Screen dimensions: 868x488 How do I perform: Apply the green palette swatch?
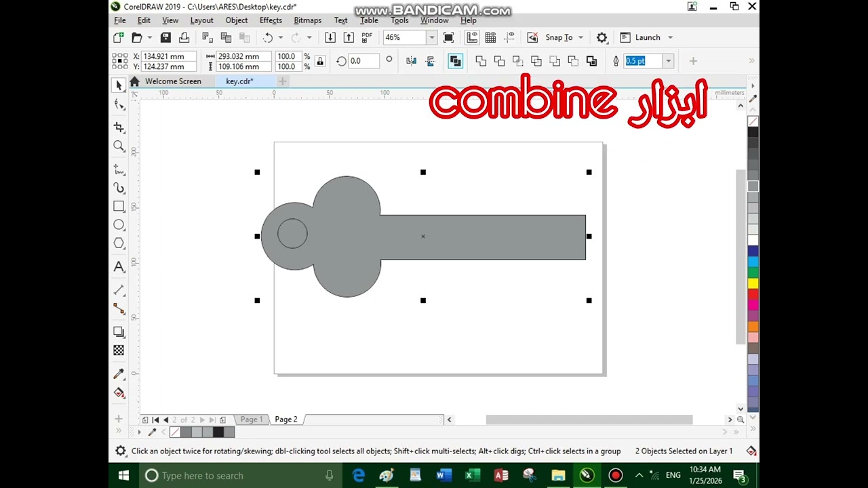click(753, 273)
